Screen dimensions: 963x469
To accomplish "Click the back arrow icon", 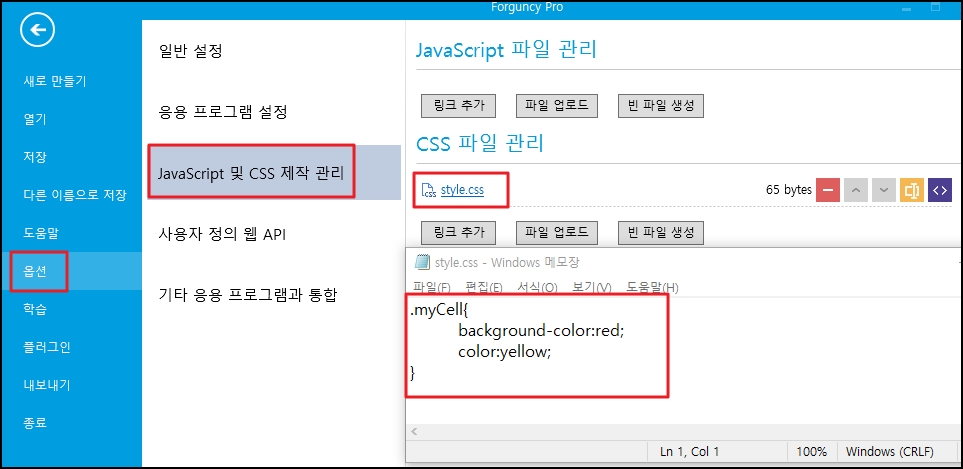I will (x=37, y=32).
